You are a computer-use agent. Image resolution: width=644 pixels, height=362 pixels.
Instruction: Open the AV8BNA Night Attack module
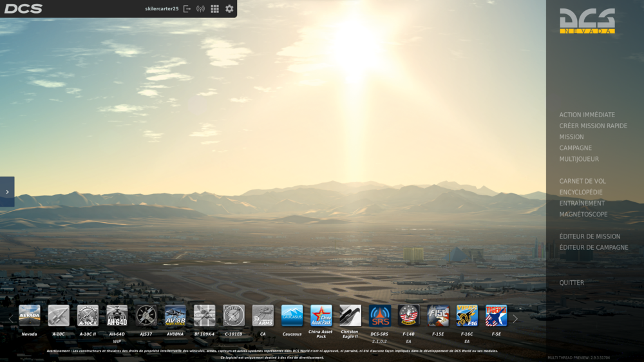click(175, 316)
